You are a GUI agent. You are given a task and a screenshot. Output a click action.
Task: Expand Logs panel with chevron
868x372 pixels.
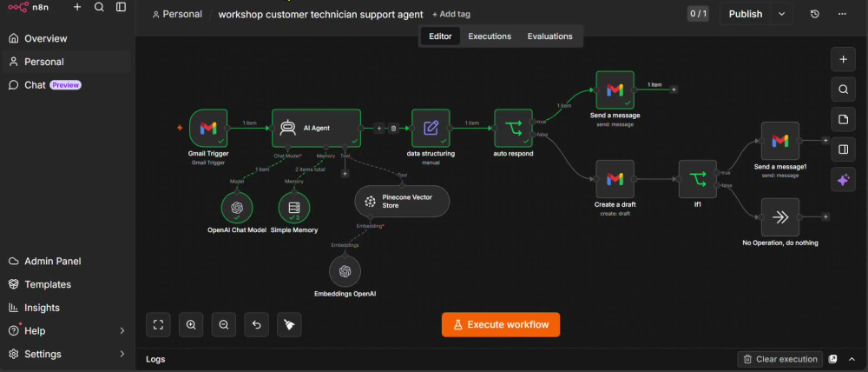coord(852,359)
